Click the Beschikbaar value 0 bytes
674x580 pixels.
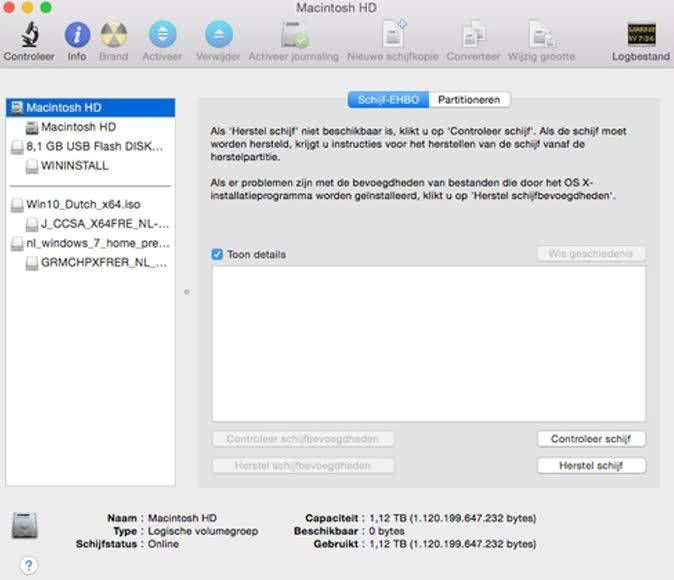pyautogui.click(x=386, y=531)
